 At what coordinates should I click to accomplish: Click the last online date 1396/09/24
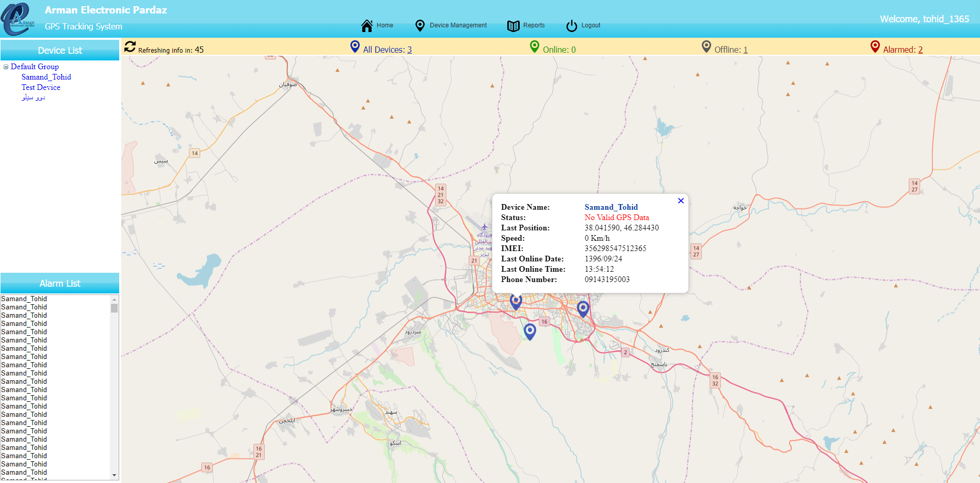[603, 259]
